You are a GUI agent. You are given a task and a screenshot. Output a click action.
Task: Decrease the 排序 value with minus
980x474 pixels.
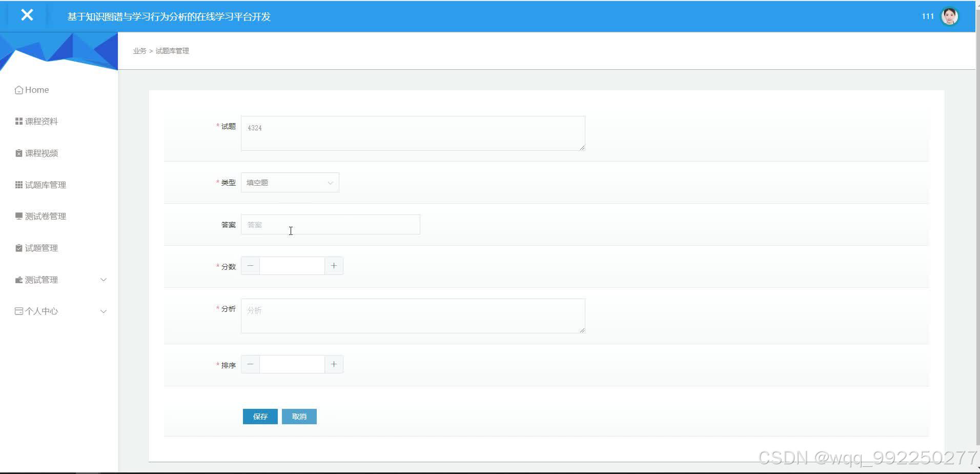click(x=250, y=364)
